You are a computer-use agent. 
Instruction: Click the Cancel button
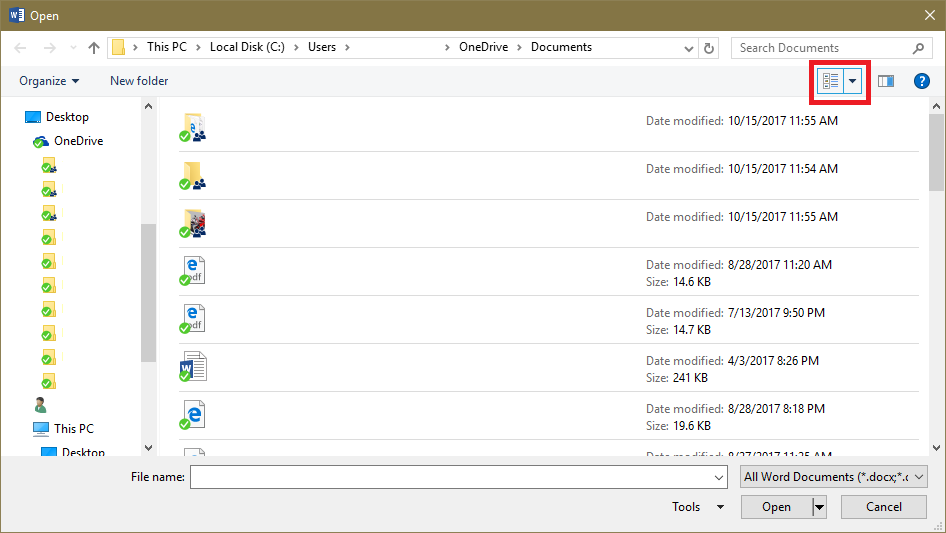pos(884,507)
